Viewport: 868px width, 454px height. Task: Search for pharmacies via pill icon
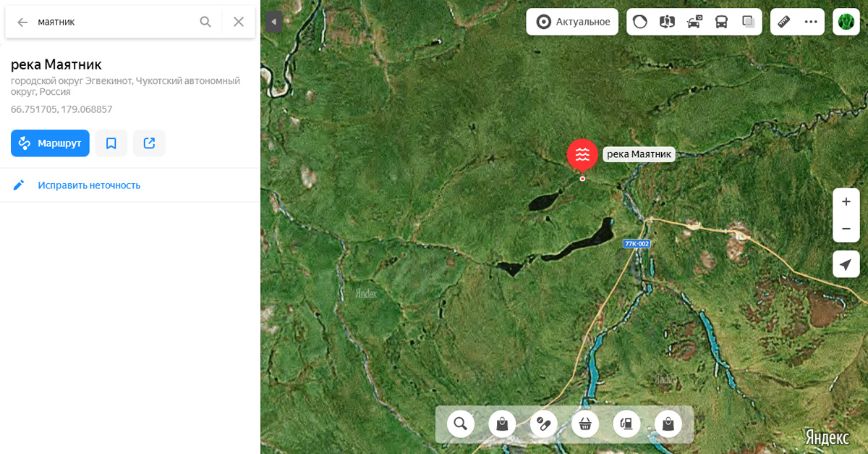click(543, 424)
